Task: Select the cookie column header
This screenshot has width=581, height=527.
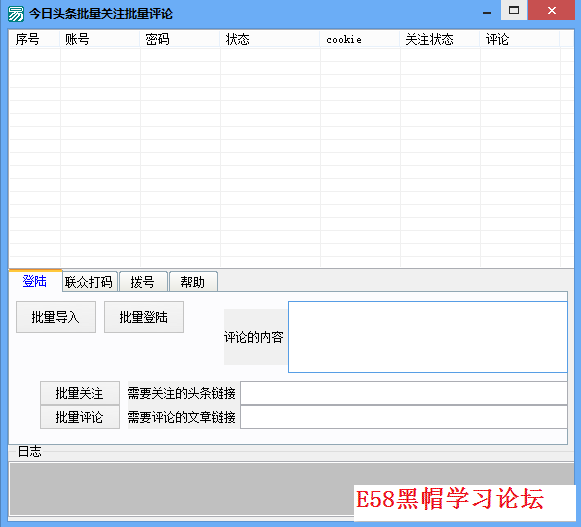Action: click(x=360, y=39)
